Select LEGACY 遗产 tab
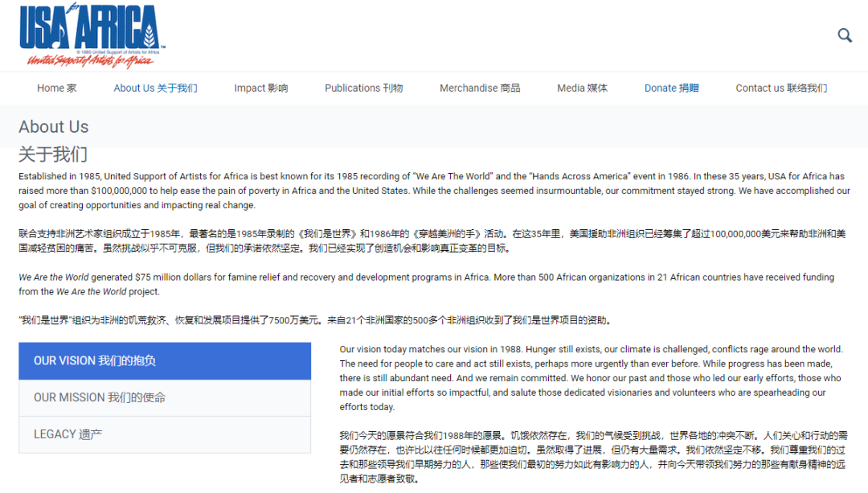The height and width of the screenshot is (493, 868). (165, 434)
